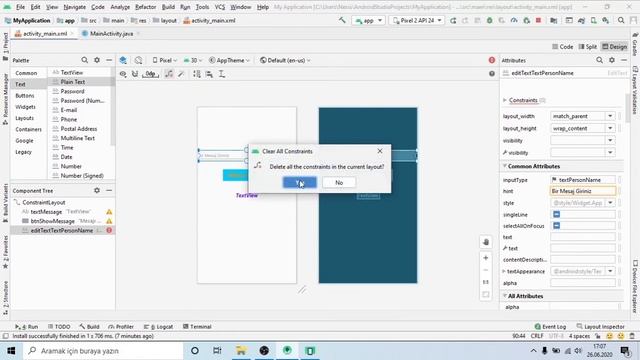This screenshot has height=360, width=640.
Task: Click the Orientation for Preview icon
Action: (139, 60)
